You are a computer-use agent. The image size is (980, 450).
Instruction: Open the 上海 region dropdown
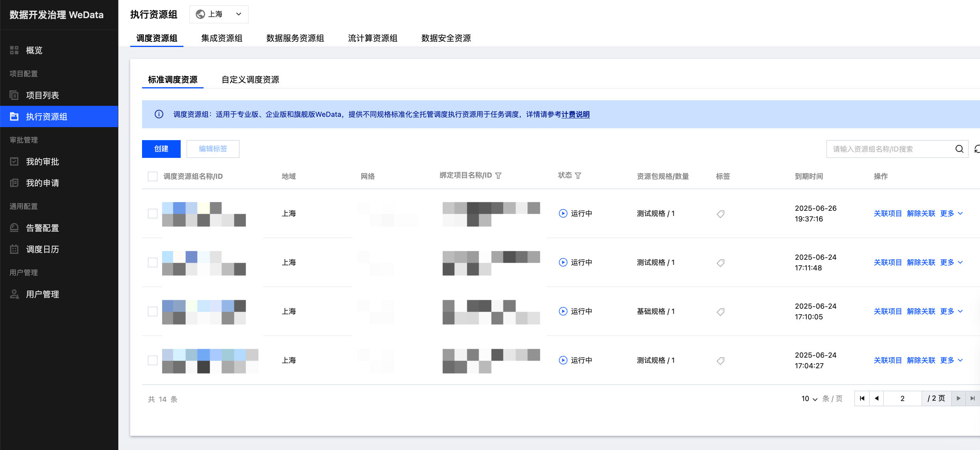tap(219, 14)
